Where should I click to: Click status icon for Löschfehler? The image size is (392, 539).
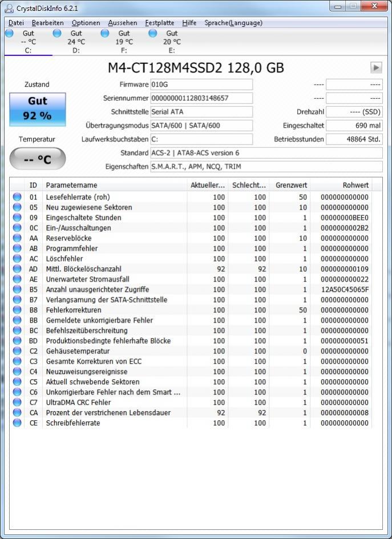(x=17, y=259)
